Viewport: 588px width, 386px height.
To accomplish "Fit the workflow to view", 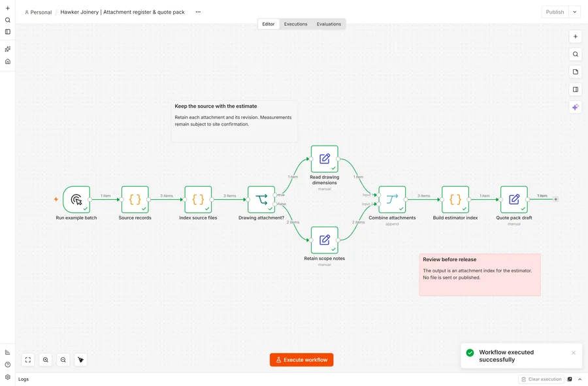I will pyautogui.click(x=28, y=360).
